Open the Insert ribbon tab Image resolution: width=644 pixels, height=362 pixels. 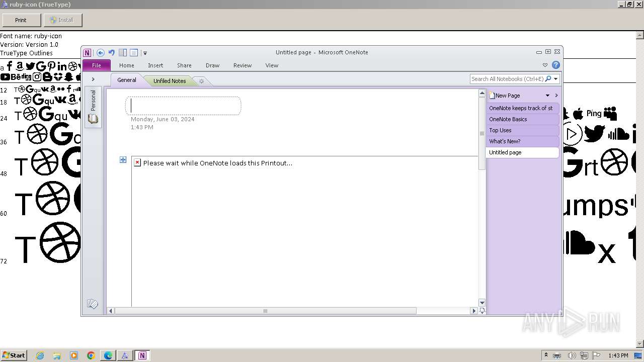(x=155, y=65)
